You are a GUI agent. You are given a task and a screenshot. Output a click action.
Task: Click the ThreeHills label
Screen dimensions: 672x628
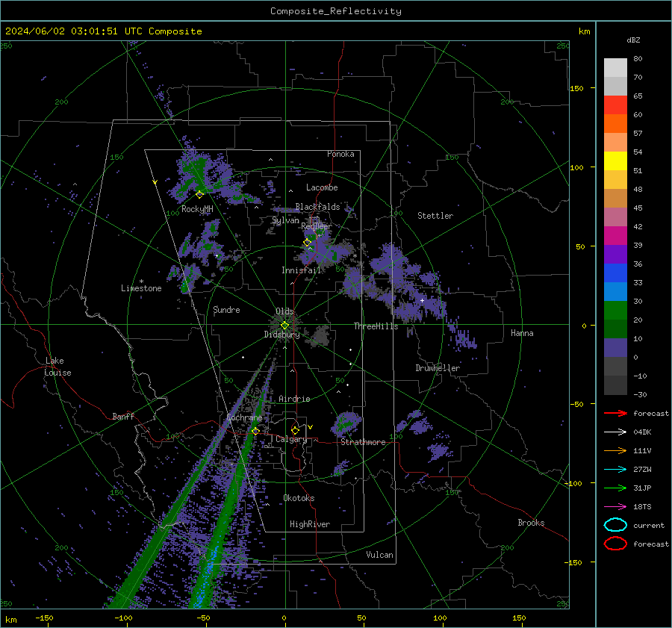(x=376, y=326)
